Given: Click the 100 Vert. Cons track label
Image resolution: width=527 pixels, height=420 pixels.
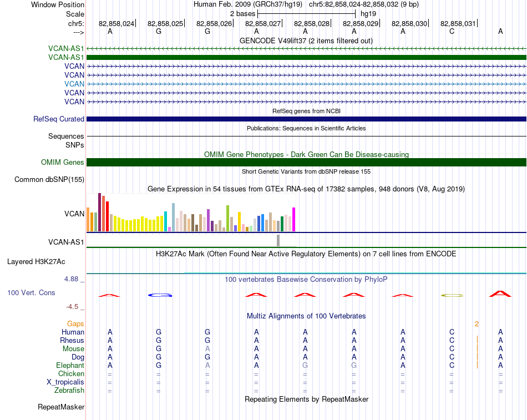Looking at the screenshot, I should click(x=31, y=292).
